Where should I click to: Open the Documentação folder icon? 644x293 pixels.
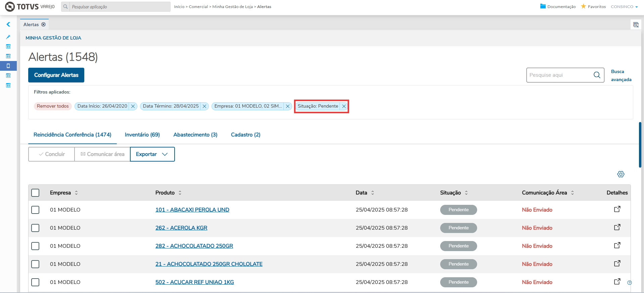pos(543,6)
